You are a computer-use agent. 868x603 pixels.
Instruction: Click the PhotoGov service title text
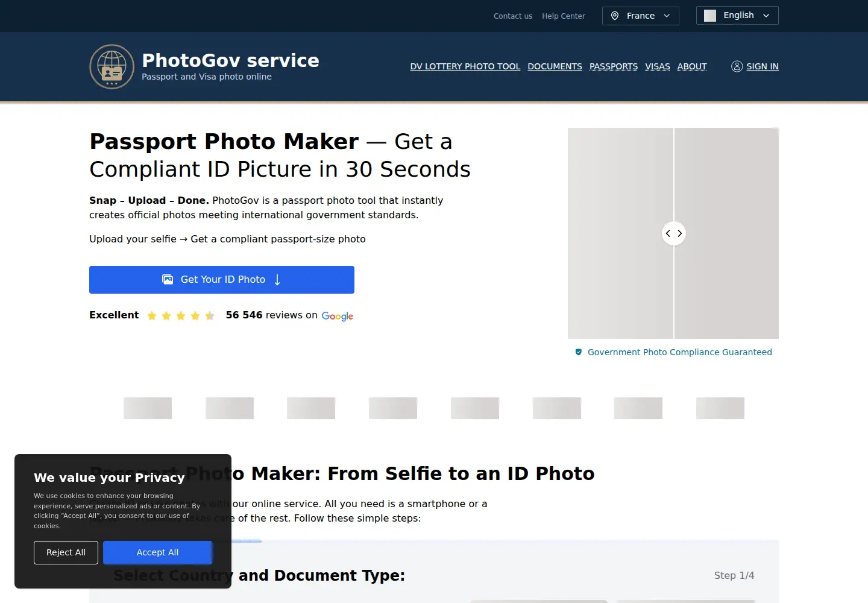(230, 60)
